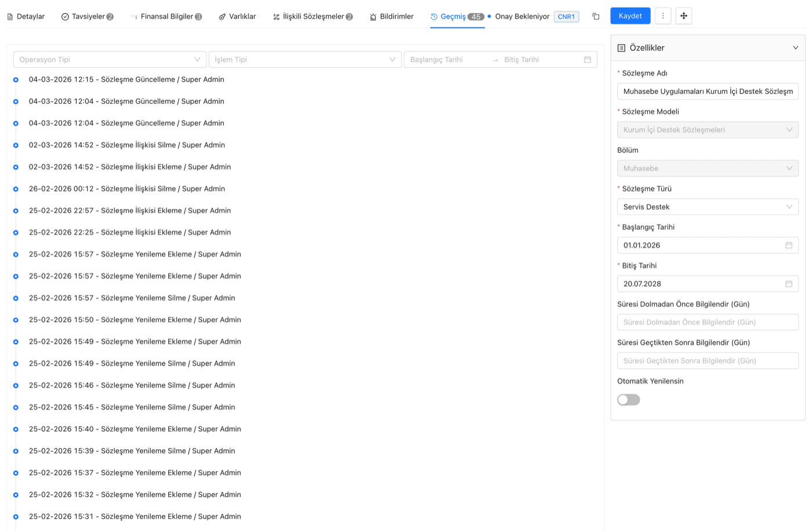Image resolution: width=812 pixels, height=531 pixels.
Task: Open calendar for Başlangıç Tarihi 01.01.2026
Action: point(789,245)
